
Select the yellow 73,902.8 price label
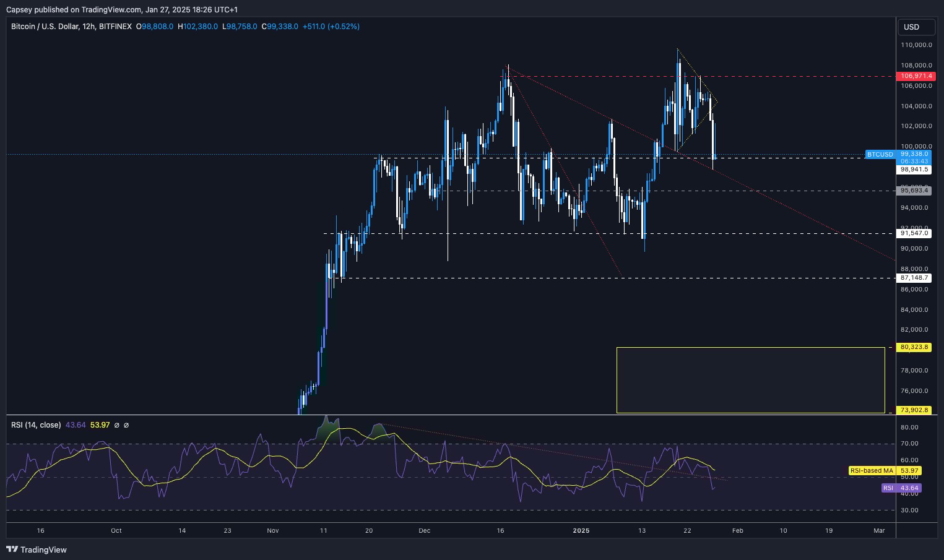[914, 410]
